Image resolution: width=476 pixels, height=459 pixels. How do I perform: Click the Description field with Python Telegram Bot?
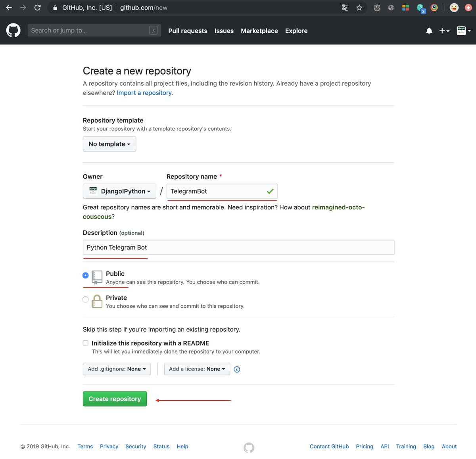point(238,247)
